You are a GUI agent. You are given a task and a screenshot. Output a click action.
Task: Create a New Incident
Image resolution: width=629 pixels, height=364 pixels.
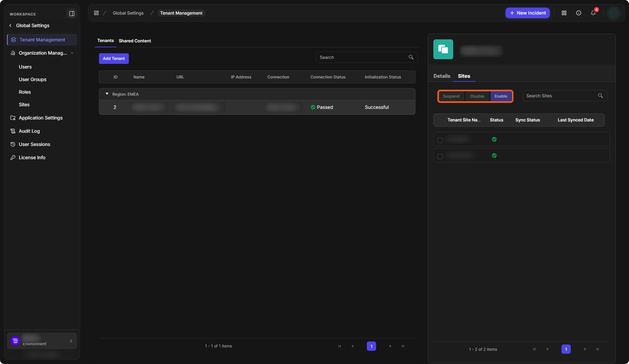pyautogui.click(x=528, y=13)
